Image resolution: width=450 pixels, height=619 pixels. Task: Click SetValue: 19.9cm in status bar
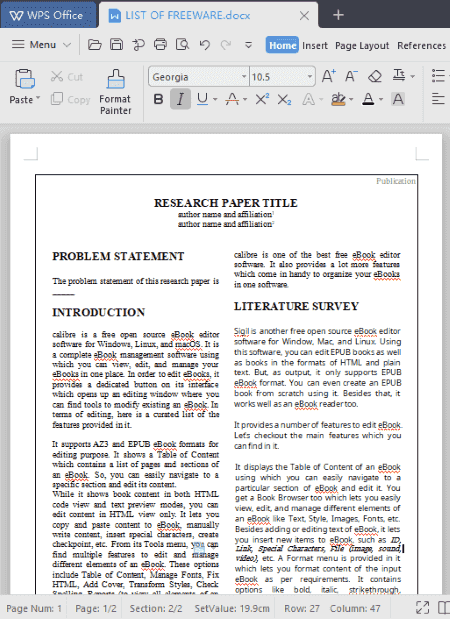(x=232, y=608)
